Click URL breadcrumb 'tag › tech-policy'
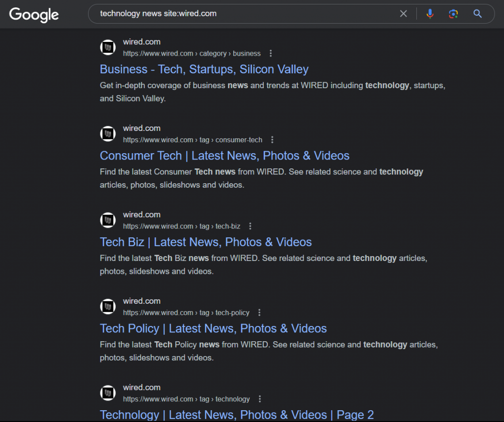Viewport: 504px width, 422px height. tap(224, 313)
